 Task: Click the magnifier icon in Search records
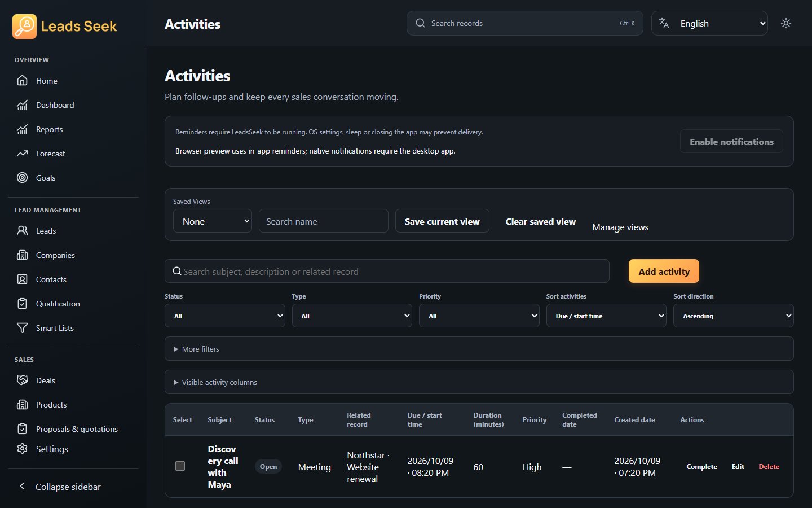pos(420,23)
